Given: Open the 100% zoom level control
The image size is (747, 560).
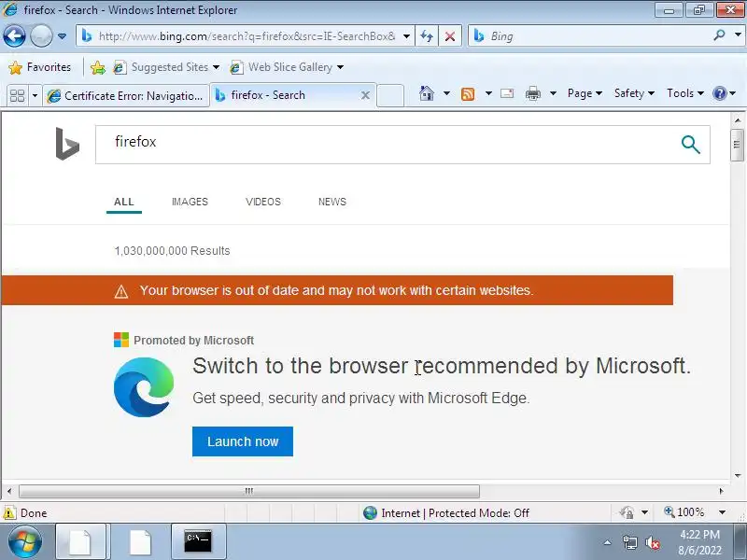Looking at the screenshot, I should (x=684, y=512).
